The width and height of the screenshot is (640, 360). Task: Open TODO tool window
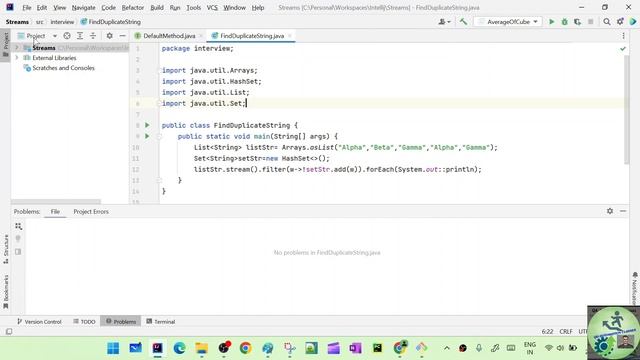84,322
